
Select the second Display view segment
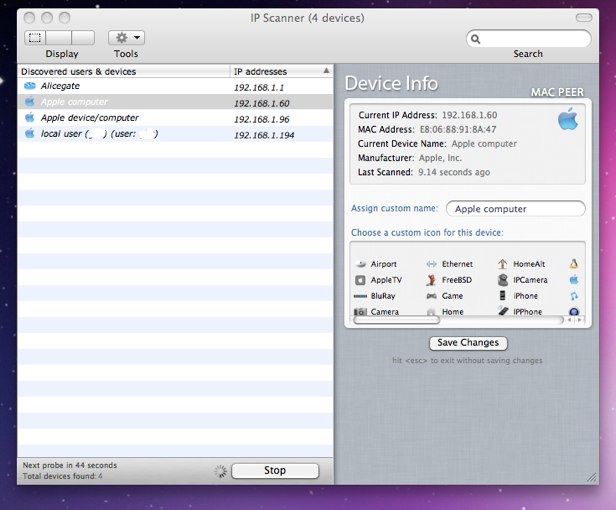point(59,38)
